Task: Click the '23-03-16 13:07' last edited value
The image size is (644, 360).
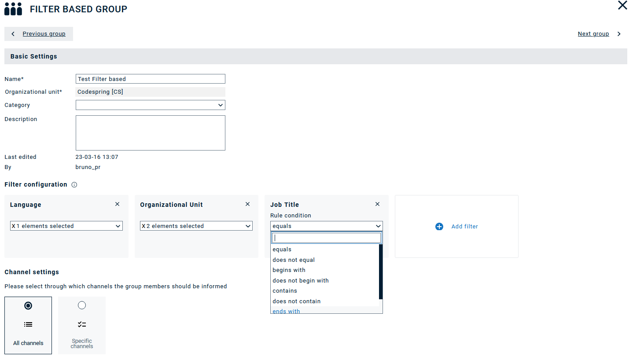Action: click(97, 157)
